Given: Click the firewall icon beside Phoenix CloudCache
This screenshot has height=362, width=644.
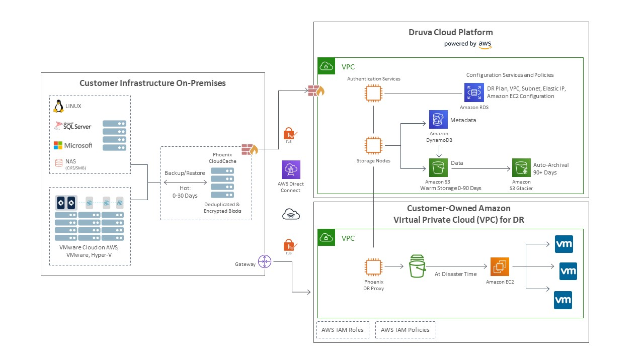Looking at the screenshot, I should 250,149.
